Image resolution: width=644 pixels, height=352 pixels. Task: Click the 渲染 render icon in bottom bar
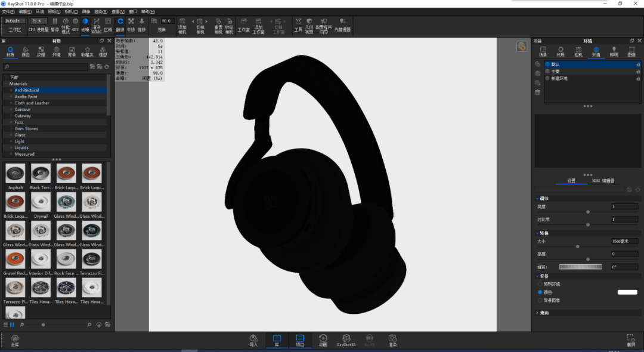pos(392,340)
